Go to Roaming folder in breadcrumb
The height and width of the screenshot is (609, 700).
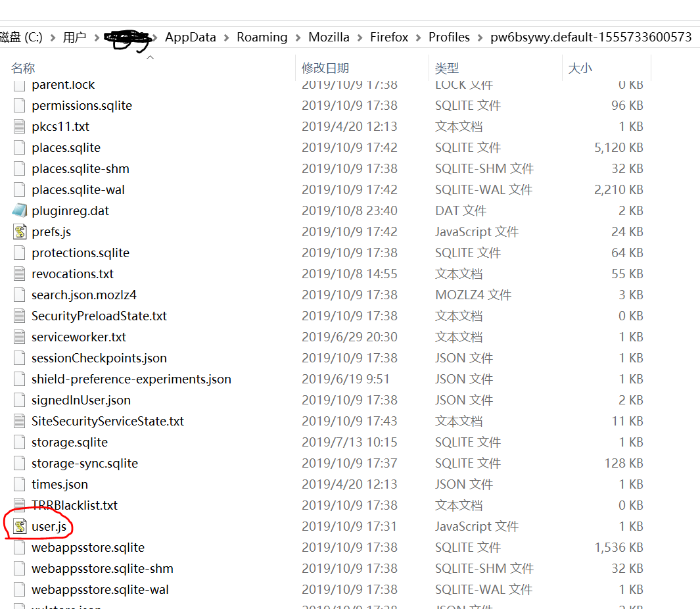click(x=262, y=37)
